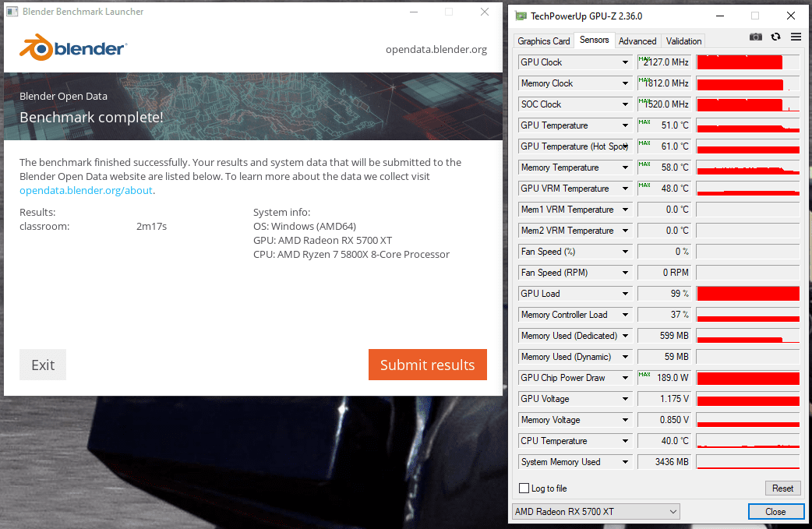Open the opendata.blender.org/about link
This screenshot has height=529, width=812.
[86, 190]
